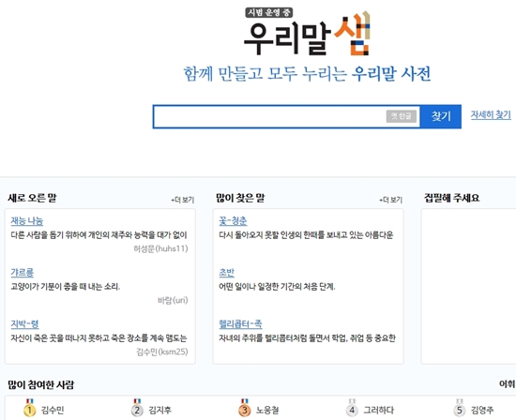Select contributor name 노용철 in ranking
Image resolution: width=516 pixels, height=420 pixels.
[x=267, y=410]
